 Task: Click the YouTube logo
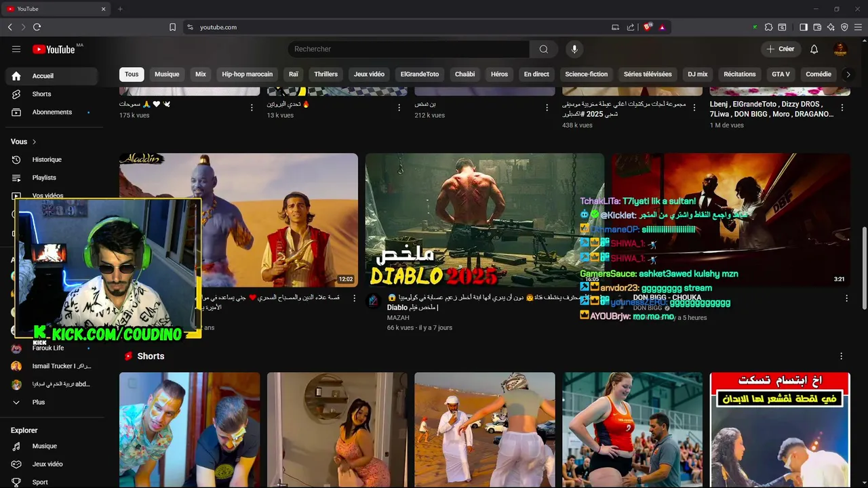point(54,49)
